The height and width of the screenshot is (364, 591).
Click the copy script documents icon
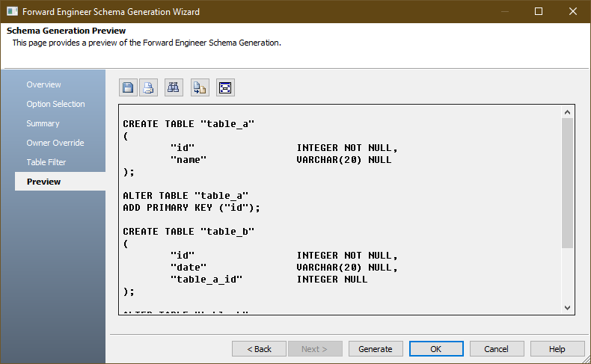[x=200, y=87]
